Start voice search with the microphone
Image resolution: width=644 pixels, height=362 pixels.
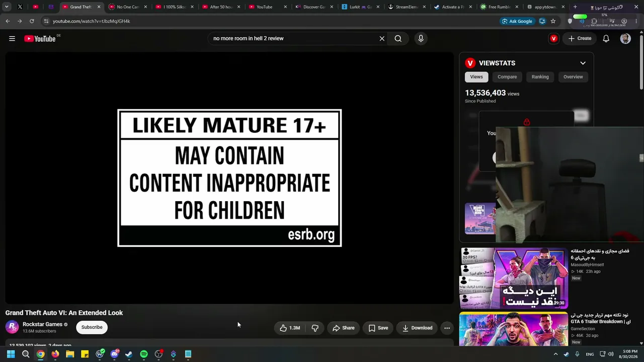pos(421,39)
